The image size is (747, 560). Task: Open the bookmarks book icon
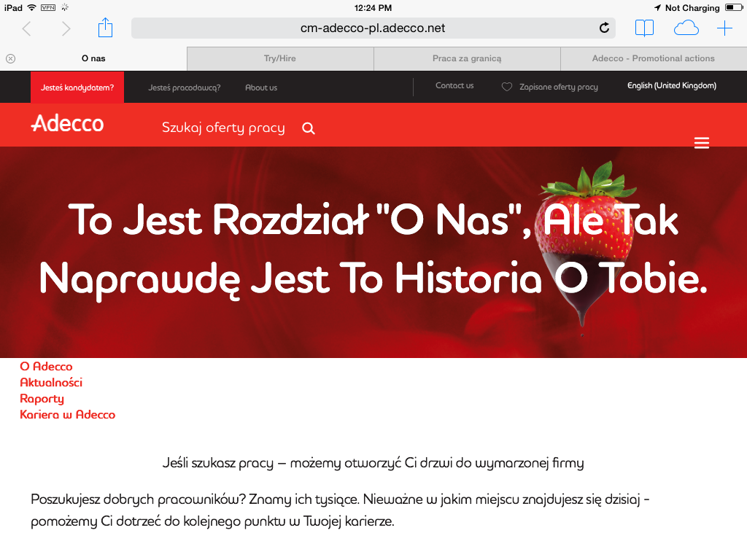point(644,28)
